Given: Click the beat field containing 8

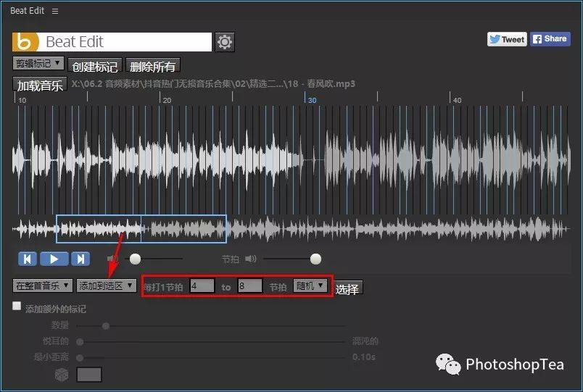Looking at the screenshot, I should (x=250, y=285).
